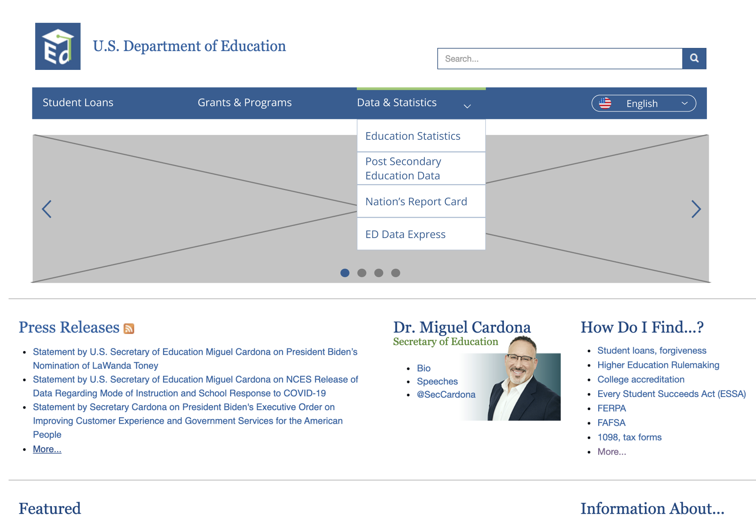Click the Dr. Miguel Cardona heading

(x=462, y=327)
